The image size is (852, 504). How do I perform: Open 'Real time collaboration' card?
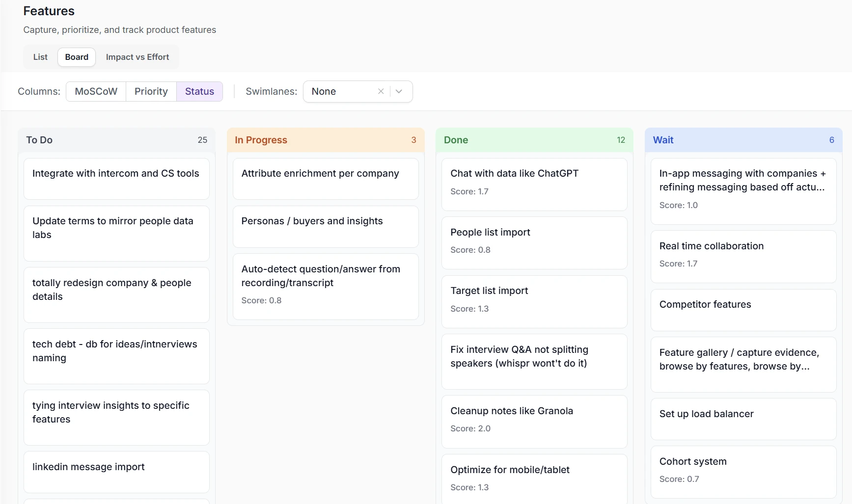point(743,257)
